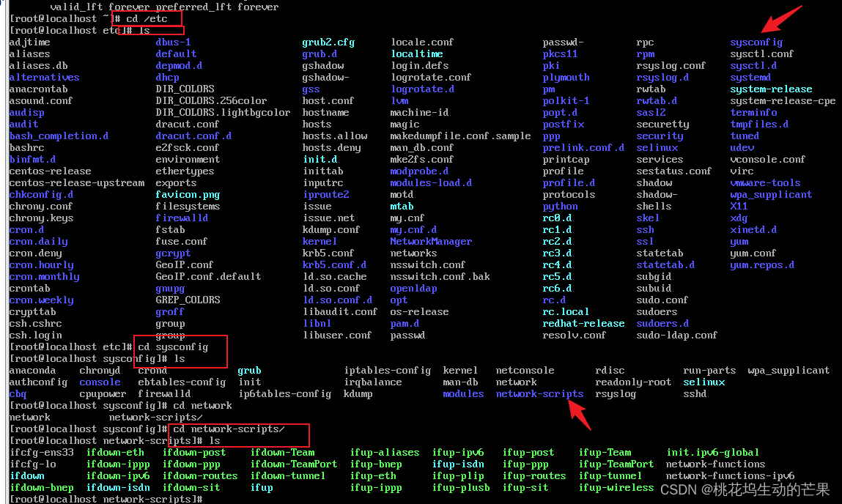
Task: Click the "machine-id" file name
Action: click(x=419, y=113)
